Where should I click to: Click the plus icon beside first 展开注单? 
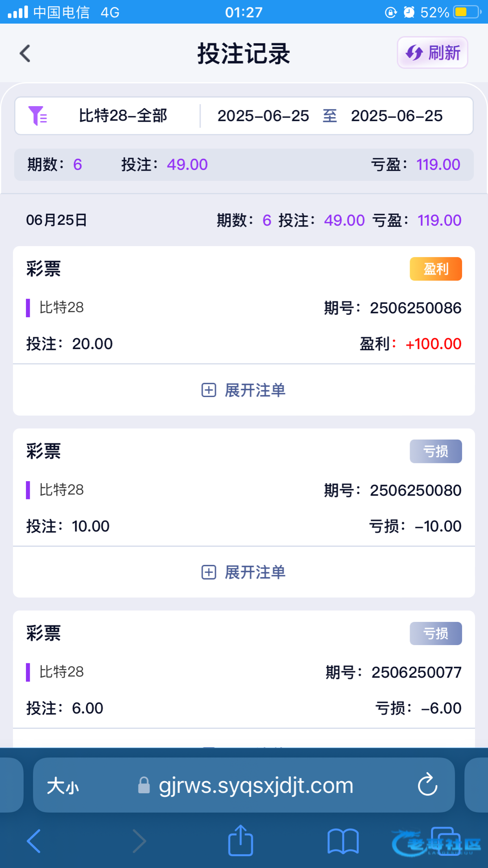[x=209, y=390]
